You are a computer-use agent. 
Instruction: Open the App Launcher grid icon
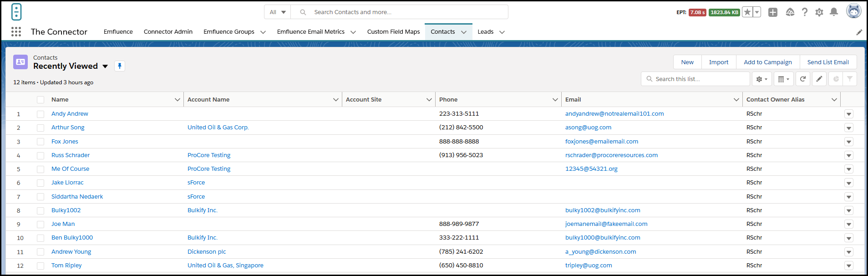pyautogui.click(x=16, y=31)
